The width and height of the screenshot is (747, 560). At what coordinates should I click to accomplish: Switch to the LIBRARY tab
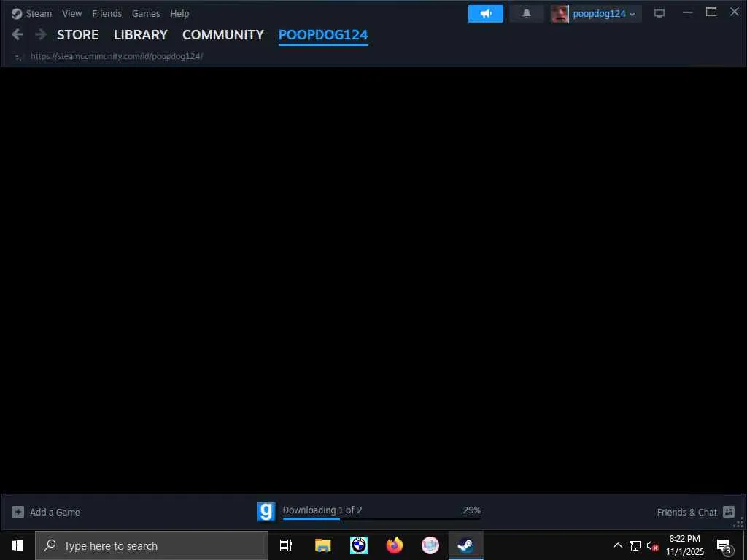(x=141, y=35)
